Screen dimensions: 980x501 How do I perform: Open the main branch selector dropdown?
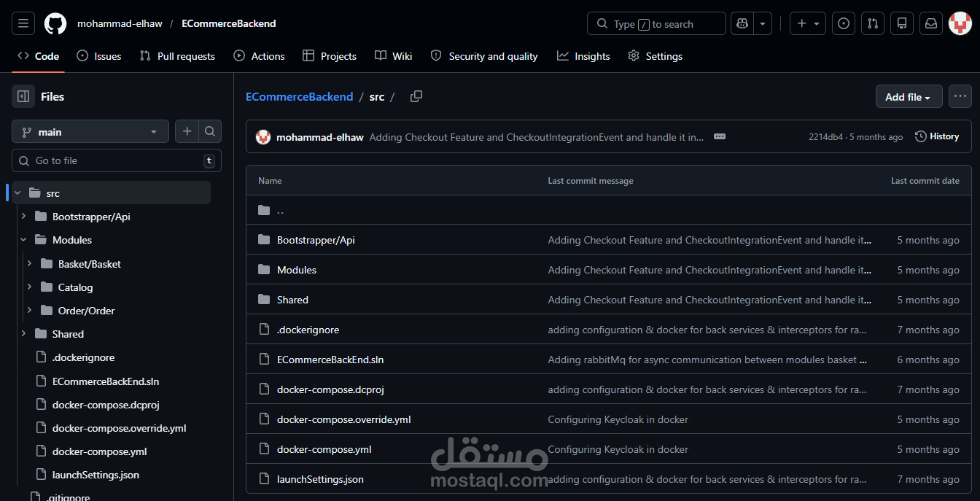click(x=90, y=131)
